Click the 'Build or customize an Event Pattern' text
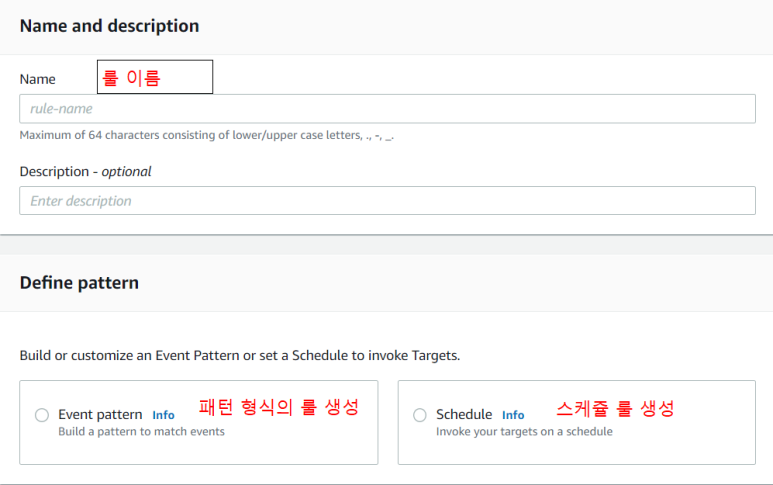773x485 pixels. (x=240, y=355)
